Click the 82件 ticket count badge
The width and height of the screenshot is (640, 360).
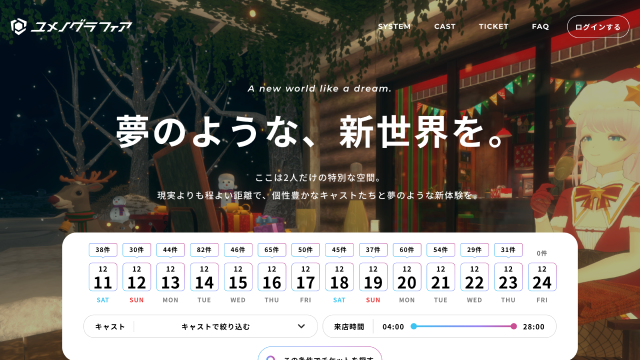point(204,250)
